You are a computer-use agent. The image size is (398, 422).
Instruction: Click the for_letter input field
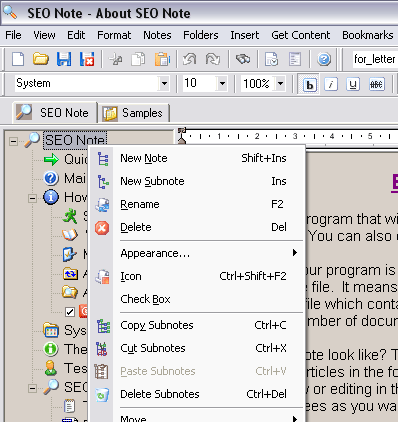[x=375, y=59]
